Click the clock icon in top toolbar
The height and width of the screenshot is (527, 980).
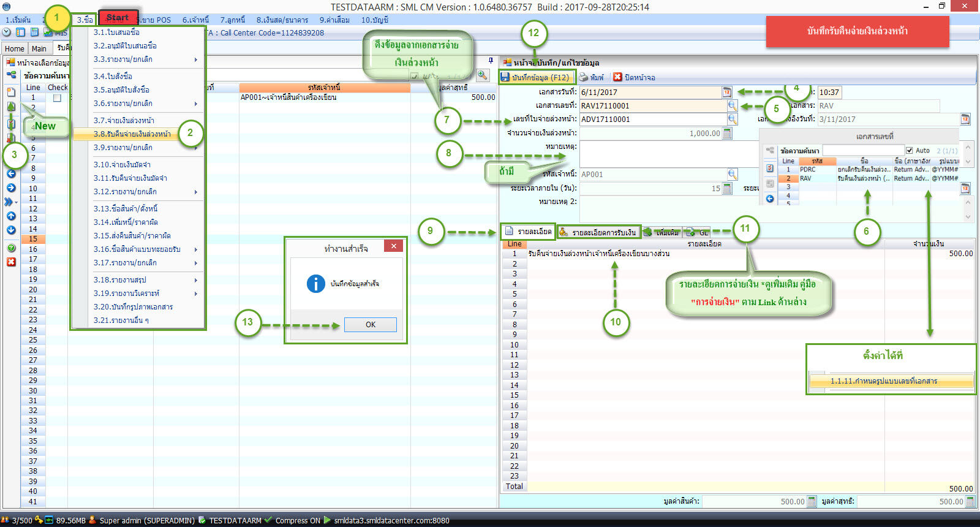[x=7, y=32]
